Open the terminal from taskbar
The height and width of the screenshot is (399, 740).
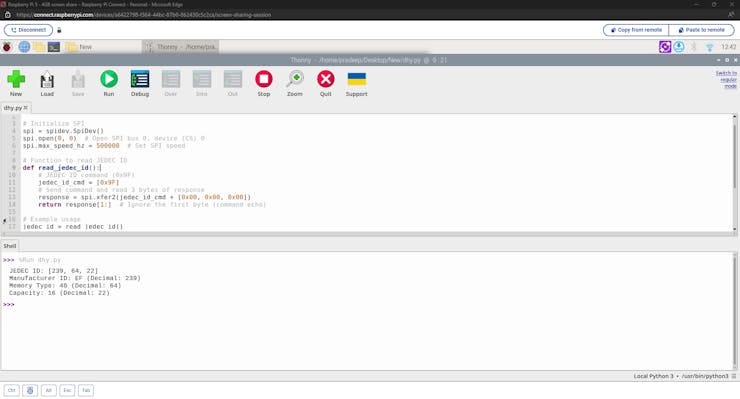[x=54, y=47]
